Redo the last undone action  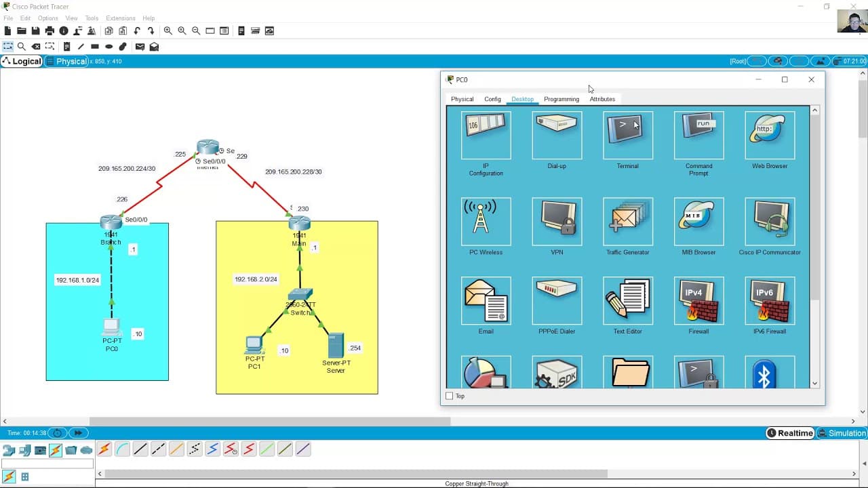click(x=151, y=30)
